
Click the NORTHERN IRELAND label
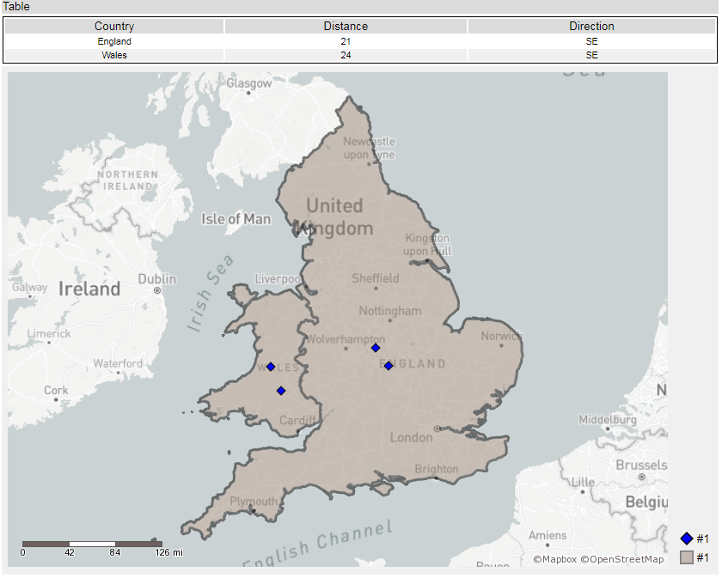pos(128,180)
